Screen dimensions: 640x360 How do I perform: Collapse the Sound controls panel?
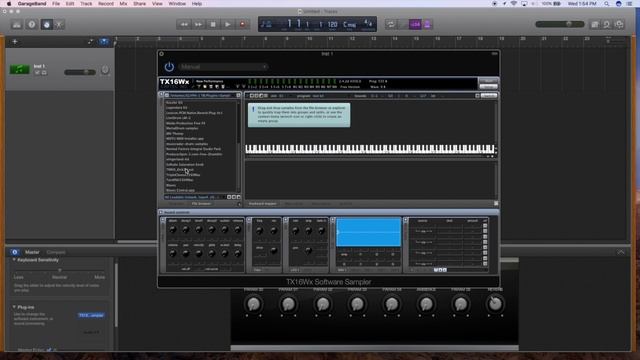[160, 212]
